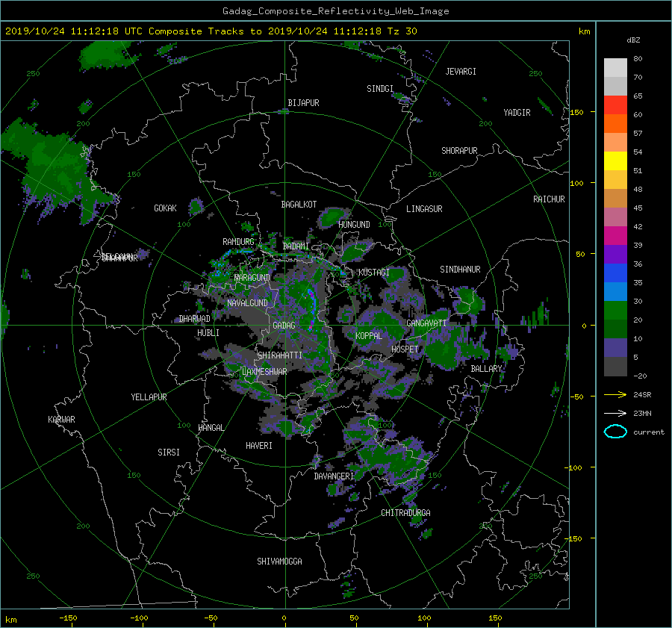Image resolution: width=672 pixels, height=628 pixels.
Task: Click the bright green 20 dBZ swatch
Action: (x=615, y=310)
